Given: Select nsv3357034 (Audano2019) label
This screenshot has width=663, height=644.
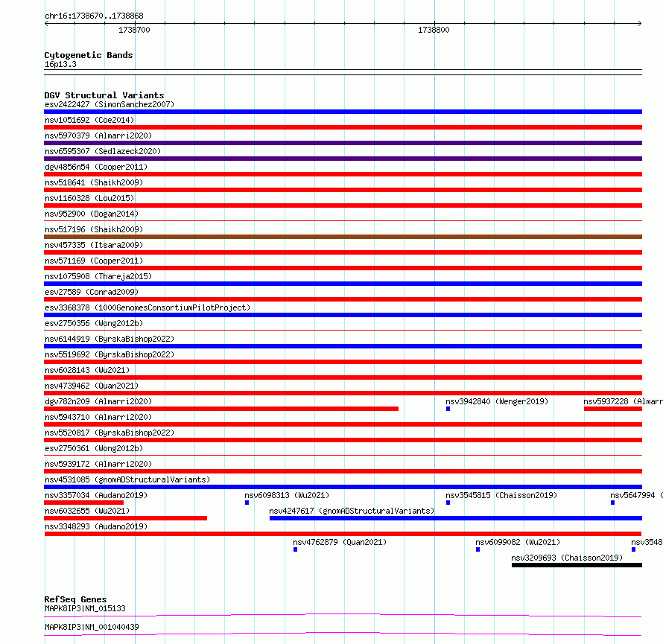Looking at the screenshot, I should pos(96,495).
